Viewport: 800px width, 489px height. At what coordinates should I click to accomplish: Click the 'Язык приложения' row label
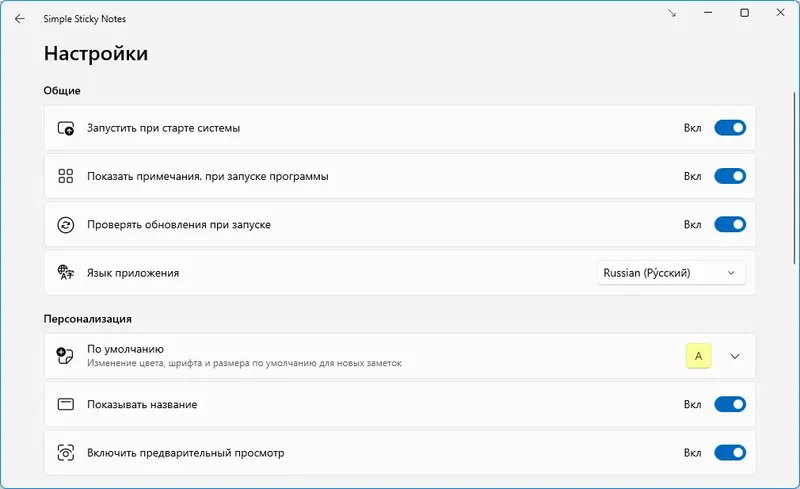133,273
